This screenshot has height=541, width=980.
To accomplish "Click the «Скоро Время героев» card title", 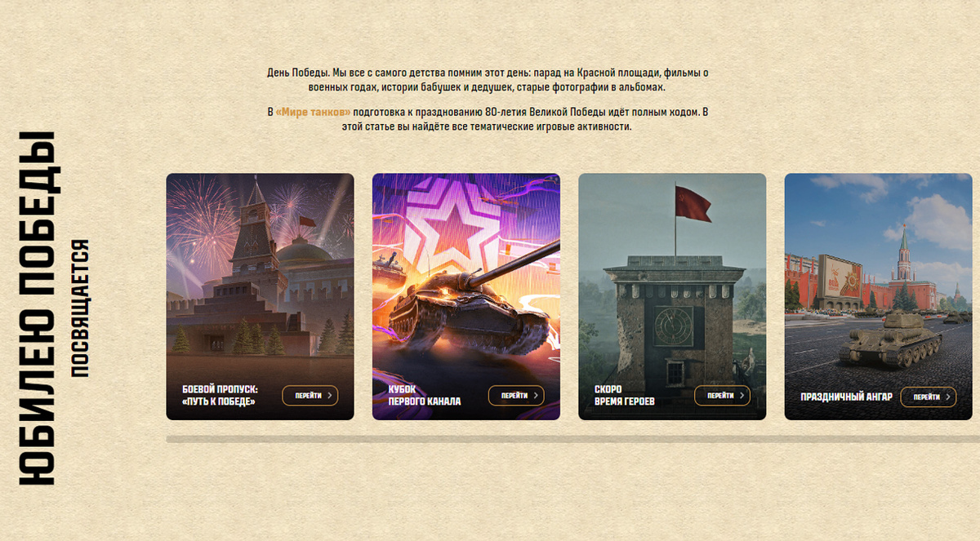I will click(625, 396).
